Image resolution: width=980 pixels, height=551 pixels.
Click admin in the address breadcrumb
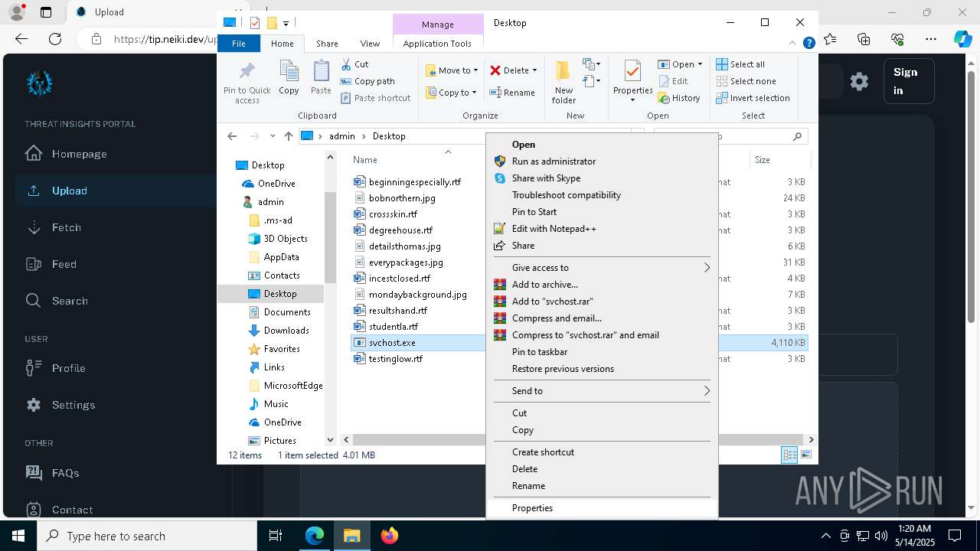pyautogui.click(x=342, y=136)
